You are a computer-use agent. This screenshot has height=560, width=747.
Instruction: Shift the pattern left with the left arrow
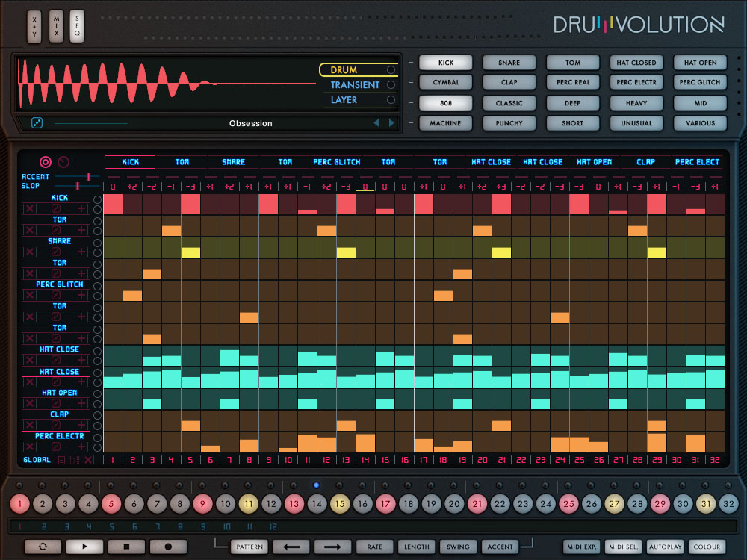[x=291, y=547]
